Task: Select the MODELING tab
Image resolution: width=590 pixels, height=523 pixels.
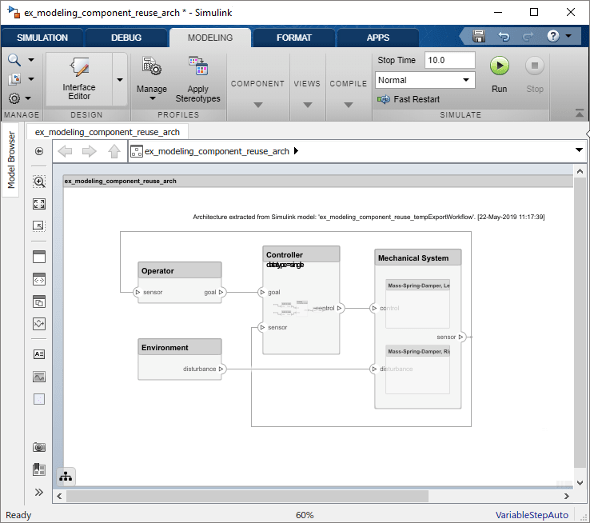Action: click(210, 38)
